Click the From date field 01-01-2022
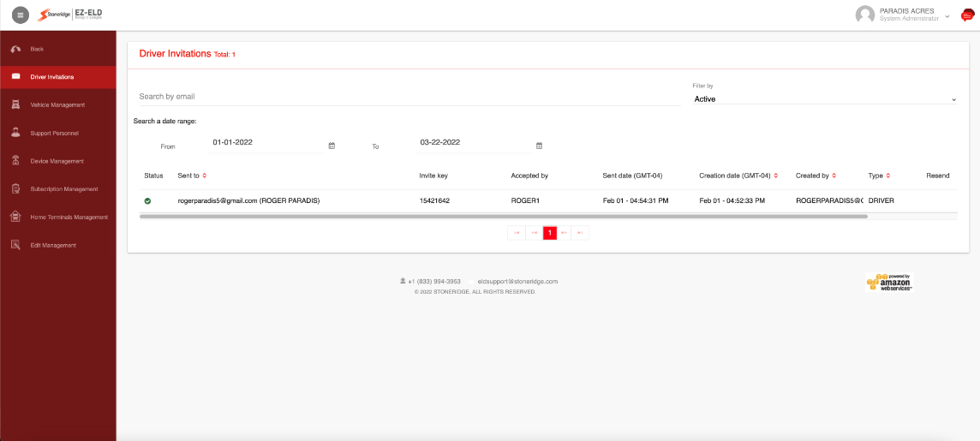The image size is (980, 441). (267, 142)
